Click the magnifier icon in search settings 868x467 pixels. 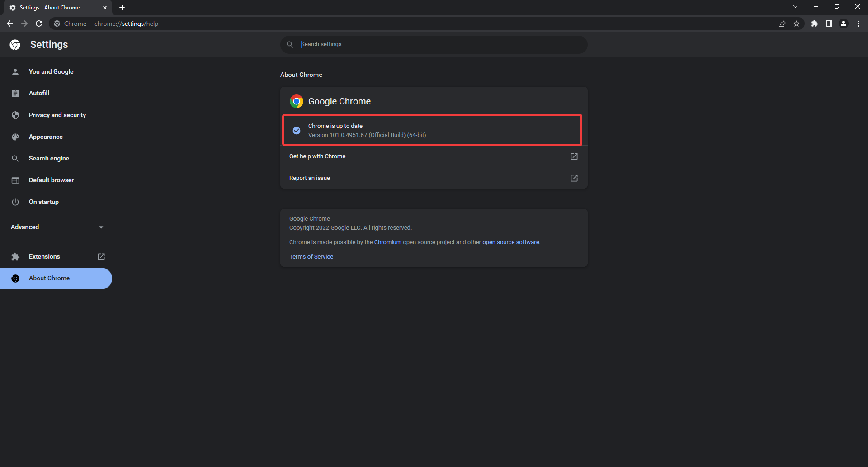click(290, 44)
